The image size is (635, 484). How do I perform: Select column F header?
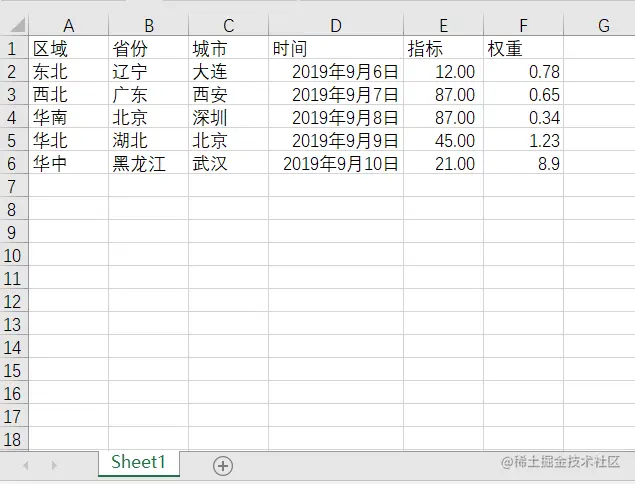[x=523, y=25]
